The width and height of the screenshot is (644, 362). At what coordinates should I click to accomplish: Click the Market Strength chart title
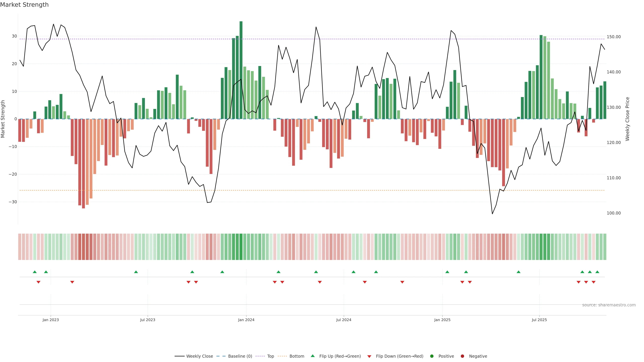[24, 5]
